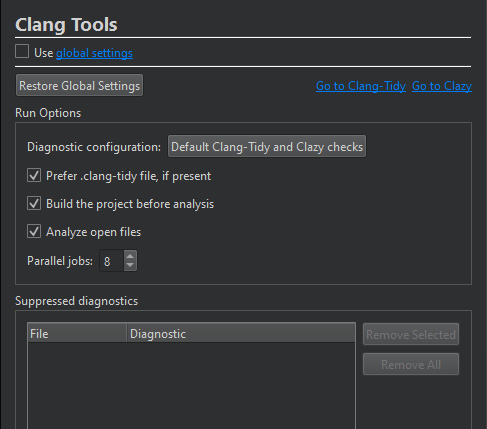Screen dimensions: 487x429
Task: Decrease Parallel jobs with down arrow
Action: tap(130, 266)
